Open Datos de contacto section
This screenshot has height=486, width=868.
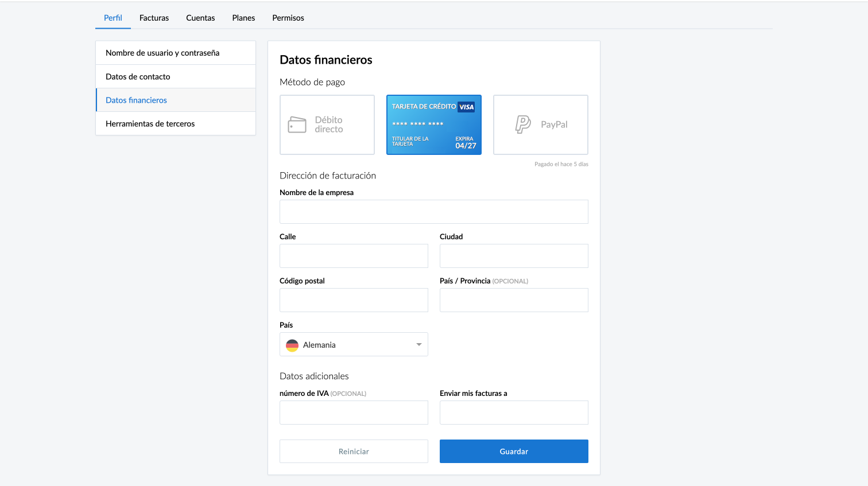click(x=176, y=76)
